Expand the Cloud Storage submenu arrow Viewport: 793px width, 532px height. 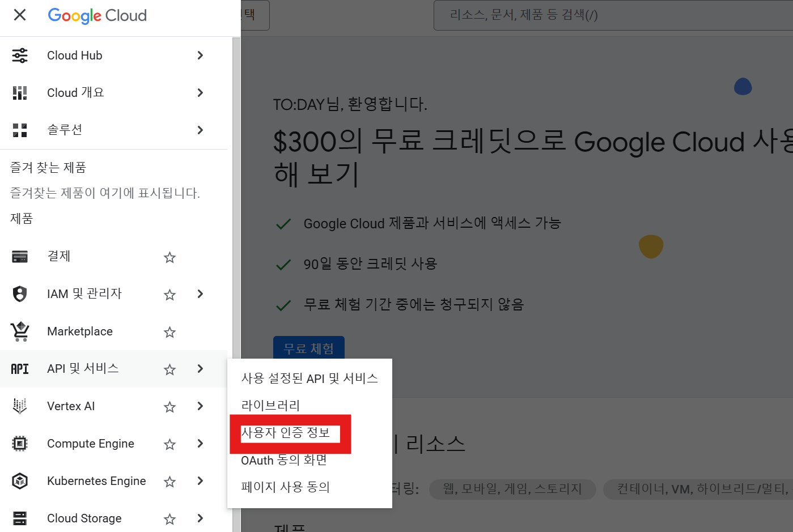point(200,518)
